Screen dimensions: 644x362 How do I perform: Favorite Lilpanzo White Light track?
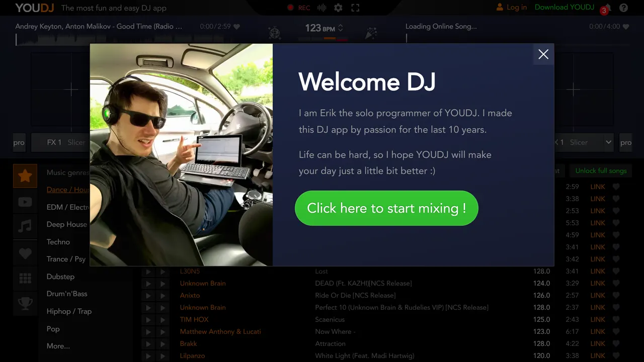click(616, 355)
